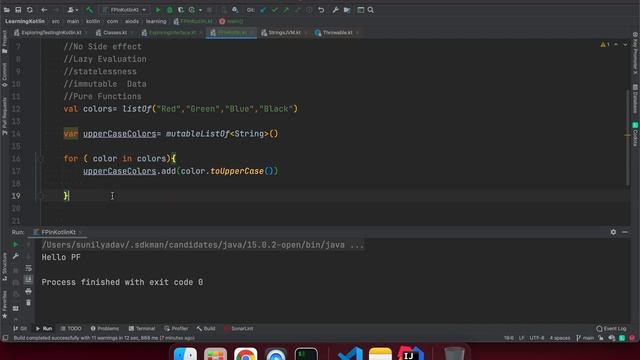This screenshot has height=360, width=640.
Task: Open the SonarLint tool window
Action: click(238, 329)
